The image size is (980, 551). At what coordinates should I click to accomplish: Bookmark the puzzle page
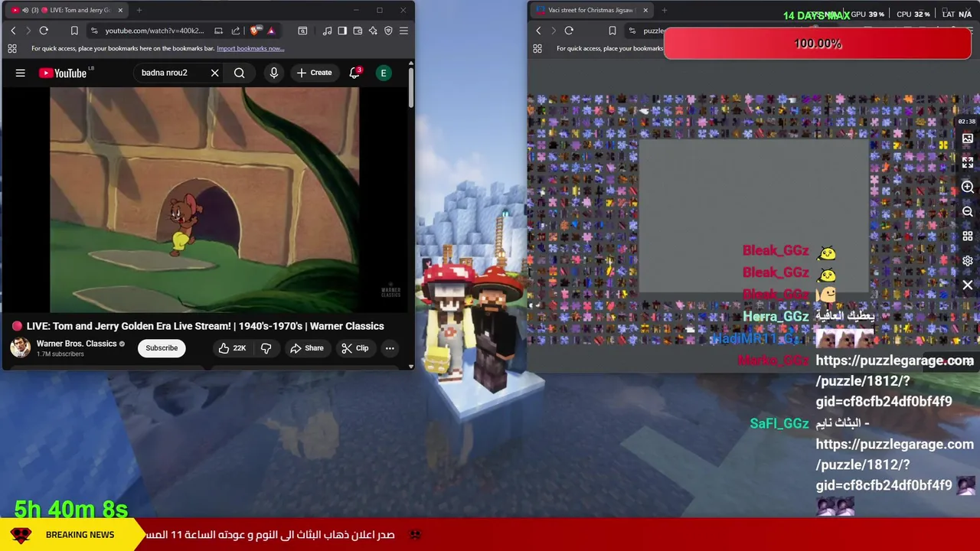click(x=612, y=31)
